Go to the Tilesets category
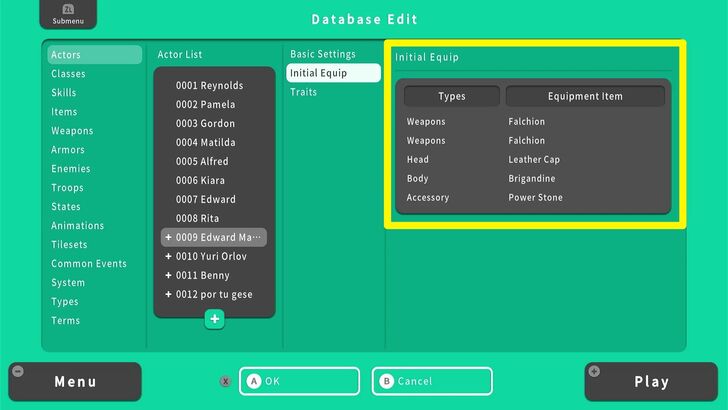 click(x=69, y=245)
